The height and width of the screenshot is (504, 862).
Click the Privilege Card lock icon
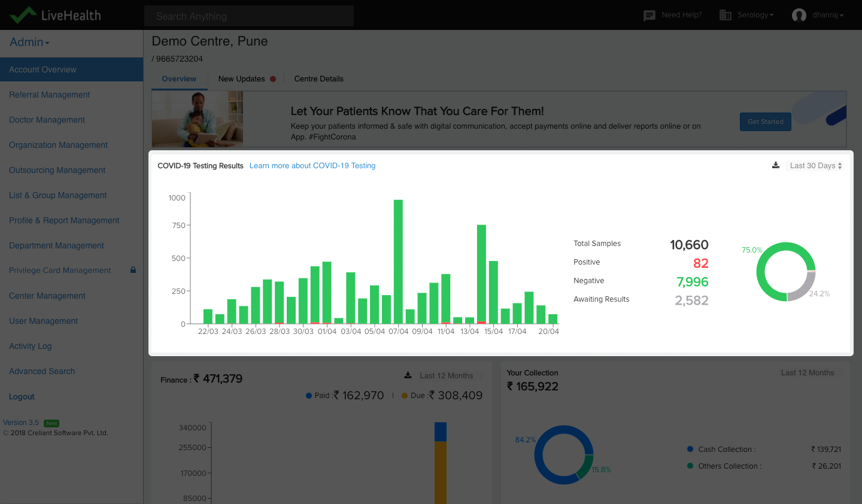tap(133, 270)
